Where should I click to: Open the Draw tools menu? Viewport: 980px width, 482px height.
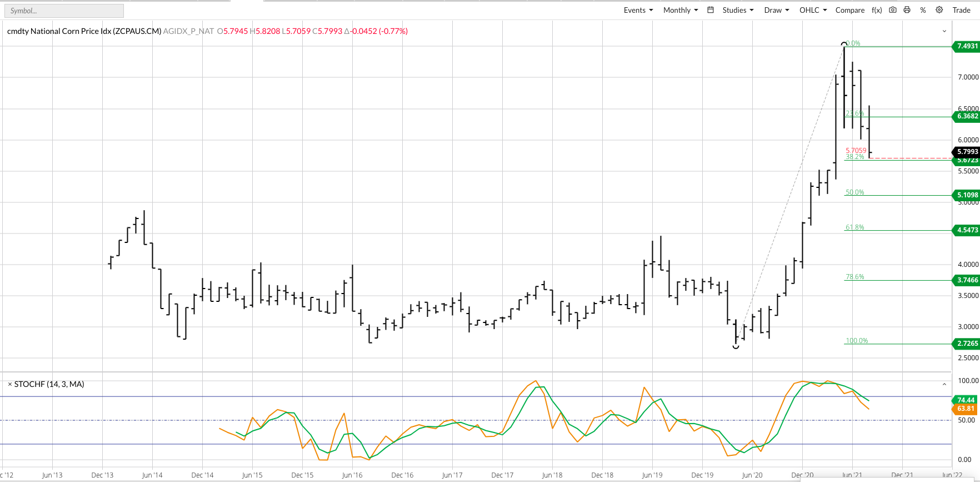click(x=776, y=10)
